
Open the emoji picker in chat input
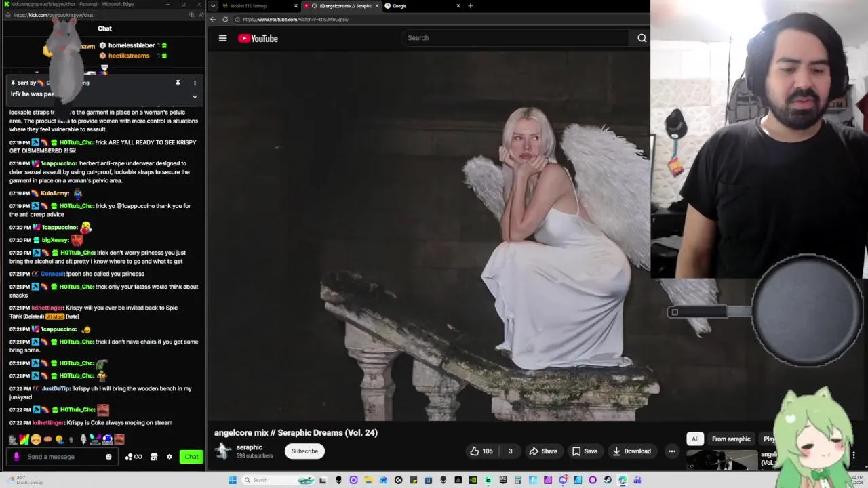(108, 457)
